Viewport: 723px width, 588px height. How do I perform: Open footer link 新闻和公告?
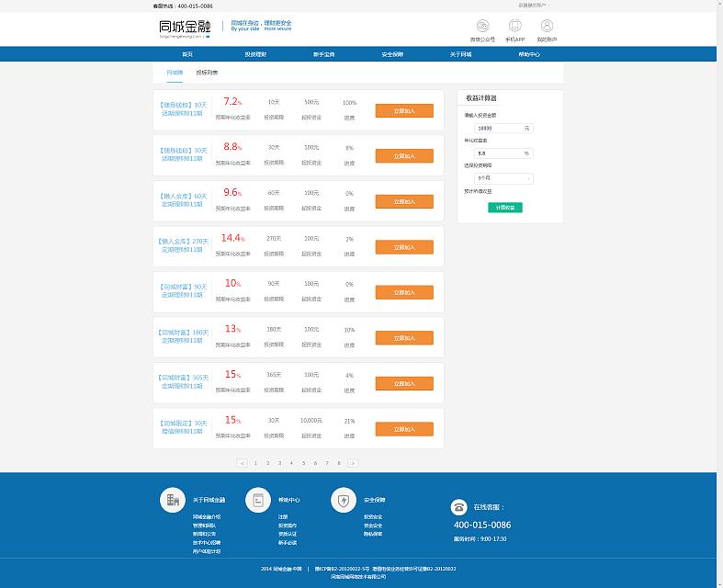click(204, 534)
